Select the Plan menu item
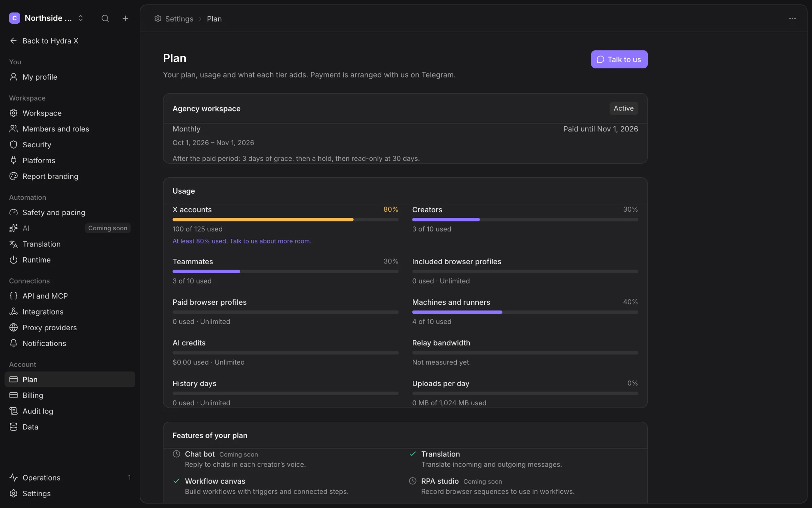The image size is (812, 508). [70, 379]
